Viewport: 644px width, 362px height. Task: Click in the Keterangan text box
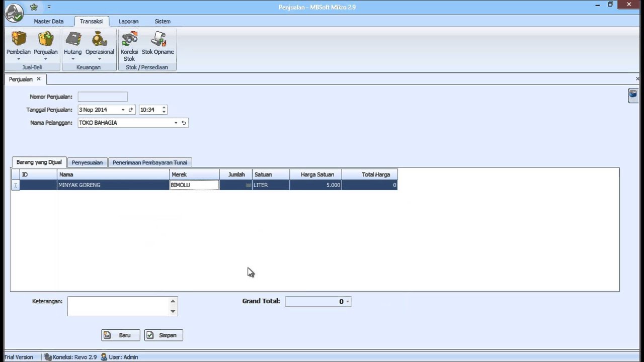tap(118, 306)
